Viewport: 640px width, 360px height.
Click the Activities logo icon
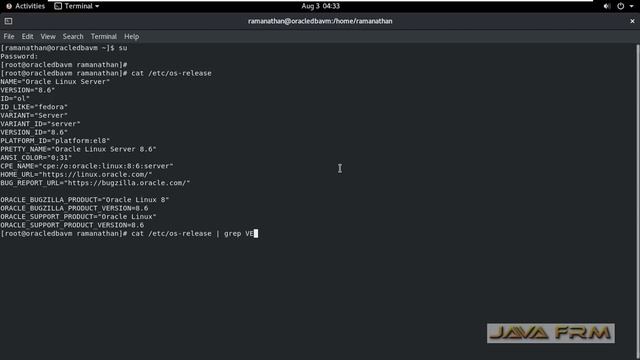coord(9,6)
